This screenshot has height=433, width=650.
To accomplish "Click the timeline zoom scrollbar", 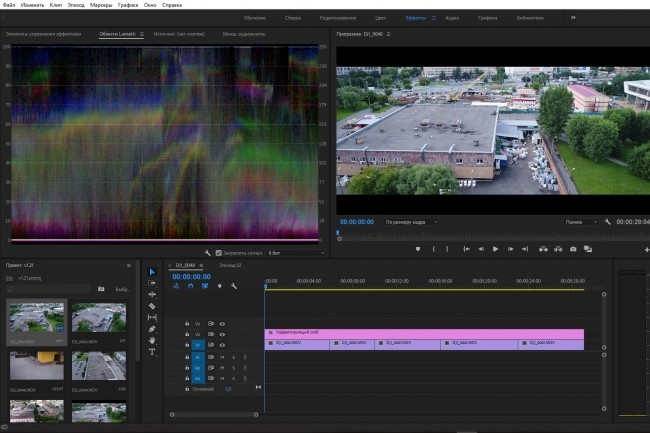I will coord(214,414).
